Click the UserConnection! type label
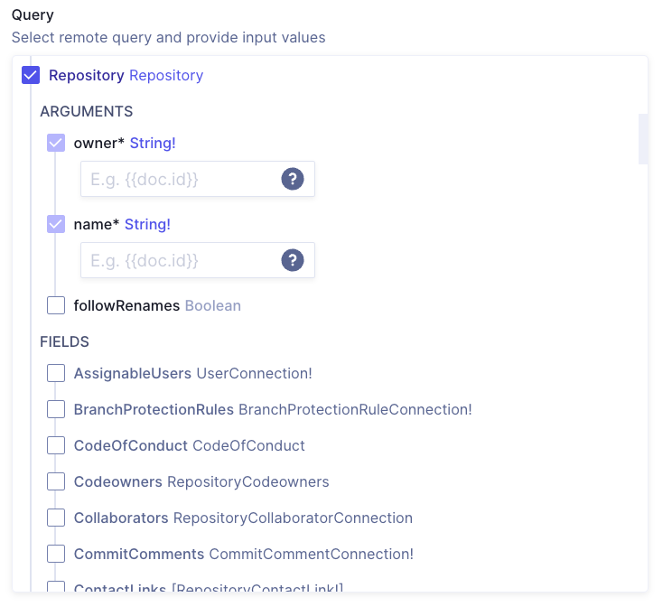 (x=254, y=373)
